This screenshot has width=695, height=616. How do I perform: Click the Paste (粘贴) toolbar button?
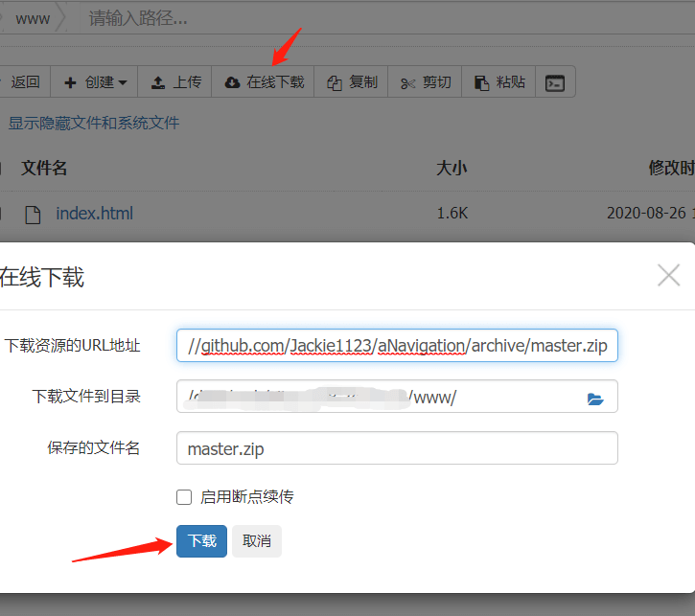(499, 82)
